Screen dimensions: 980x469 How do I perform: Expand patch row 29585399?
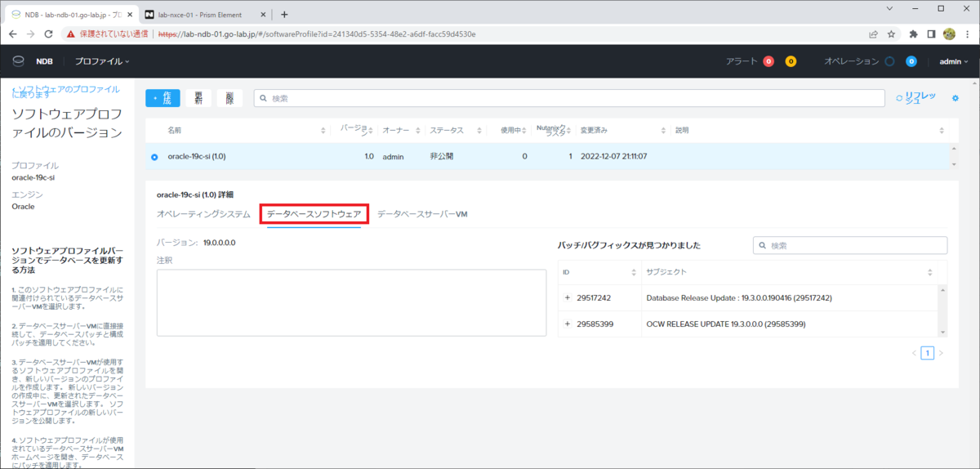tap(568, 324)
